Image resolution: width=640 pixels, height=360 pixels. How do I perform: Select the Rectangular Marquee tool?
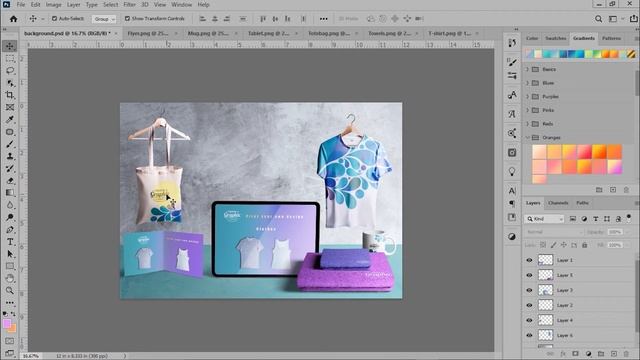click(x=10, y=58)
